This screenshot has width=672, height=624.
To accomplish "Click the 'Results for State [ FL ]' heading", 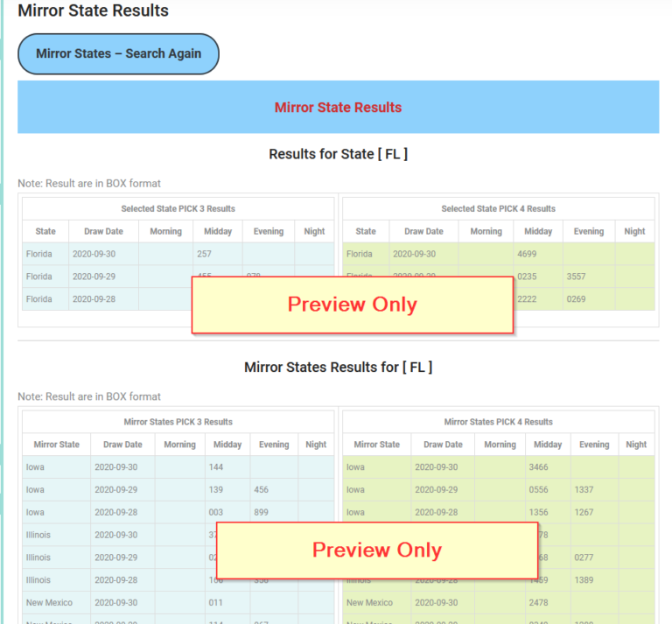I will (338, 154).
